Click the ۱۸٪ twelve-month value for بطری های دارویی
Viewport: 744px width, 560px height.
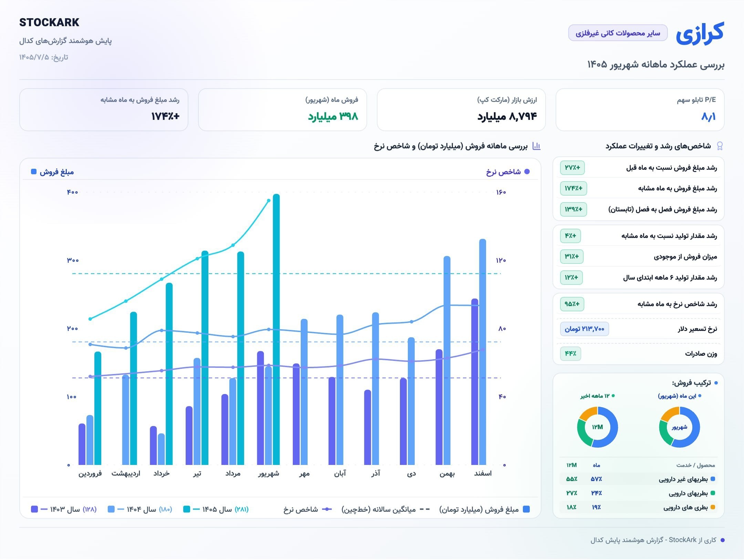[571, 507]
